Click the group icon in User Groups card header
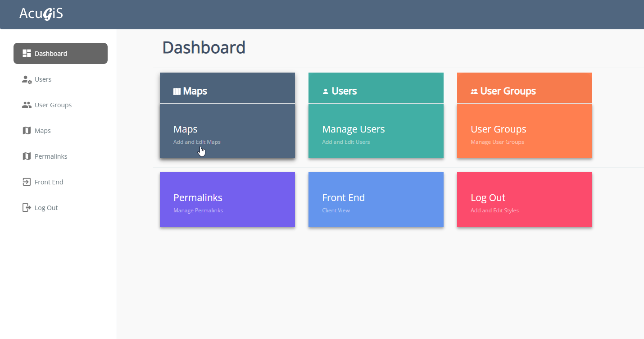This screenshot has width=644, height=339. pos(474,92)
